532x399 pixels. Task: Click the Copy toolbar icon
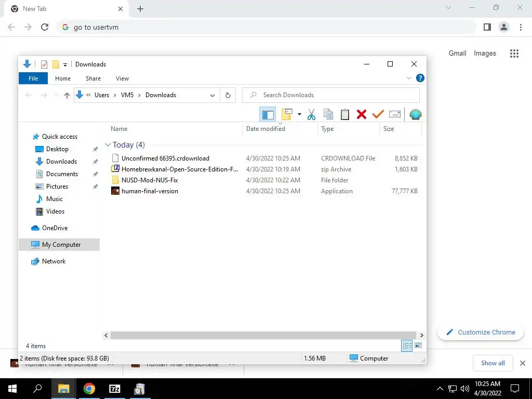click(x=328, y=114)
